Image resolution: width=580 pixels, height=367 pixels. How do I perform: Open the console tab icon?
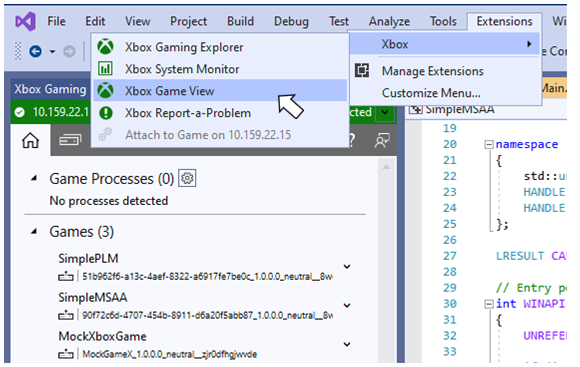[70, 140]
